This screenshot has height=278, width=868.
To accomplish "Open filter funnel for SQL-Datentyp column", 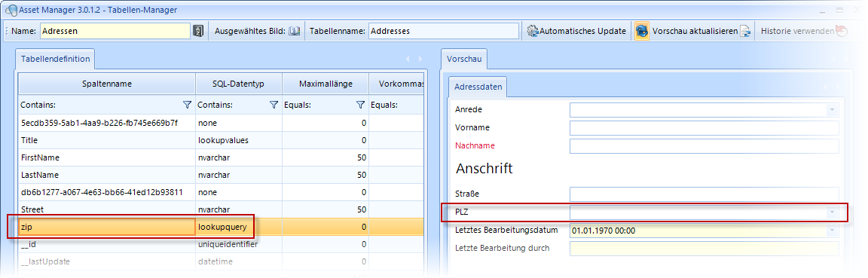I will [x=274, y=105].
